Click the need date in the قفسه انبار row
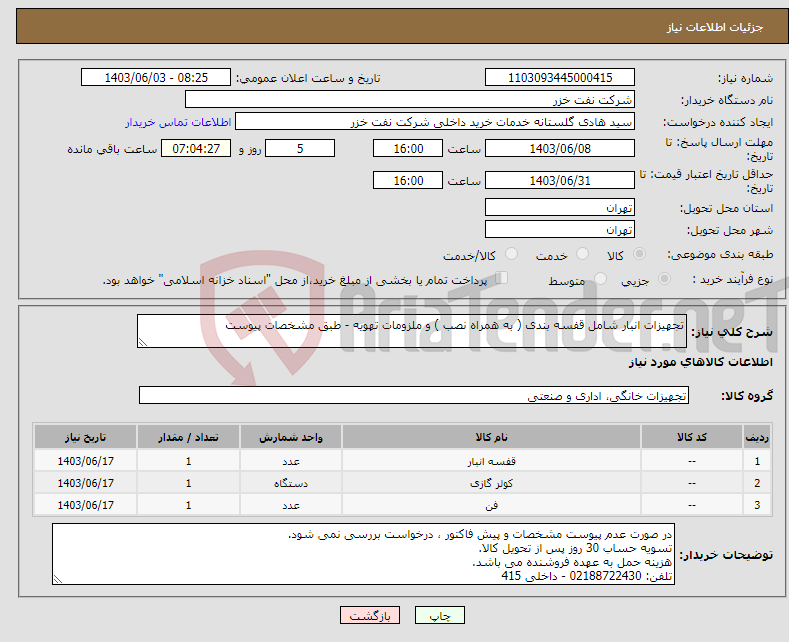Viewport: 789px width, 642px height. coord(86,461)
